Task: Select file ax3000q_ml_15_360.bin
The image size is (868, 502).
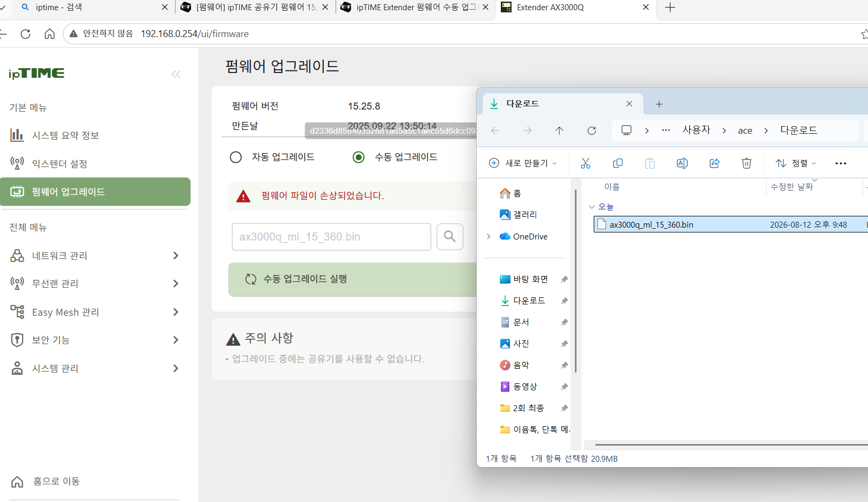Action: 731,224
